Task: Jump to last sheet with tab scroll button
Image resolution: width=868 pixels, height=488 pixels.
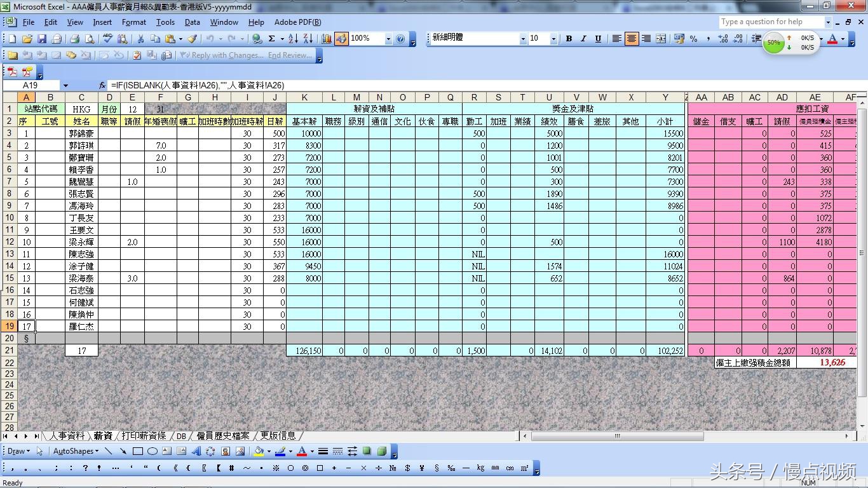Action: pyautogui.click(x=36, y=437)
